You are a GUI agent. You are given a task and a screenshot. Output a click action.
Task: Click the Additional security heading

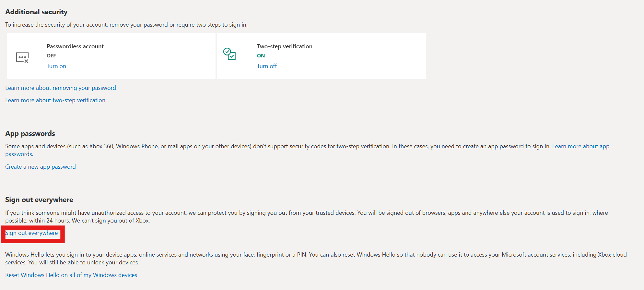36,12
